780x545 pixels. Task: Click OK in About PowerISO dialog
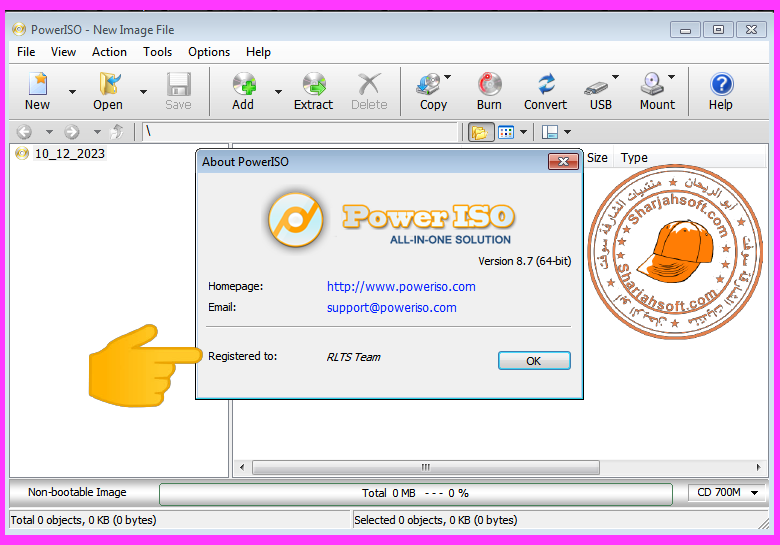(534, 361)
